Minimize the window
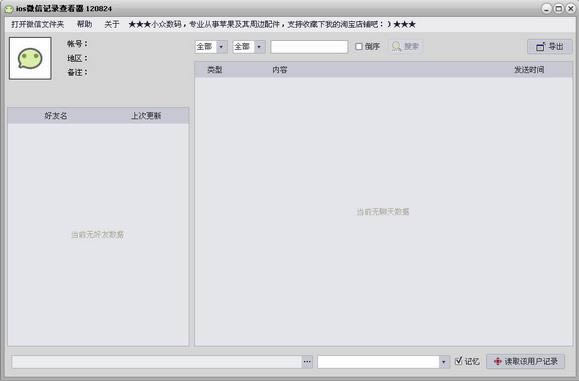 click(547, 8)
